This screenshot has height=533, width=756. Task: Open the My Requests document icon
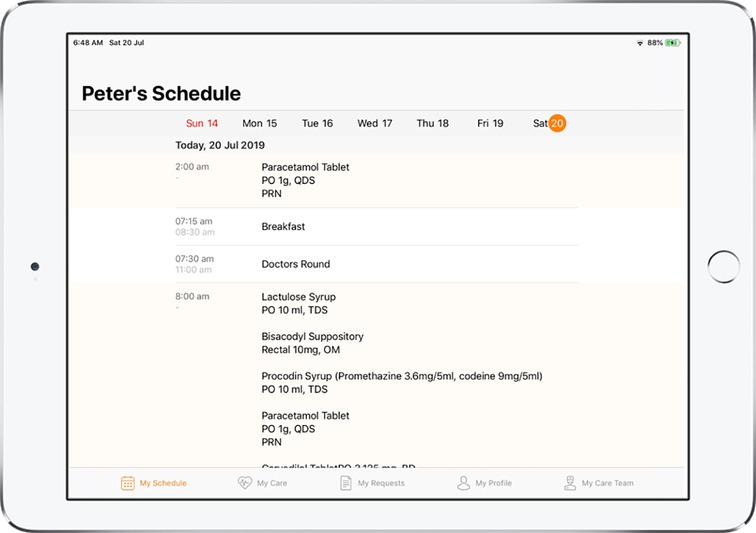346,483
